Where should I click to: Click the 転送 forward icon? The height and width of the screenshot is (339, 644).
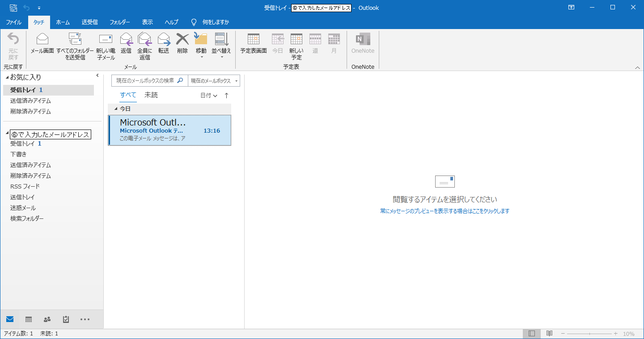tap(164, 43)
